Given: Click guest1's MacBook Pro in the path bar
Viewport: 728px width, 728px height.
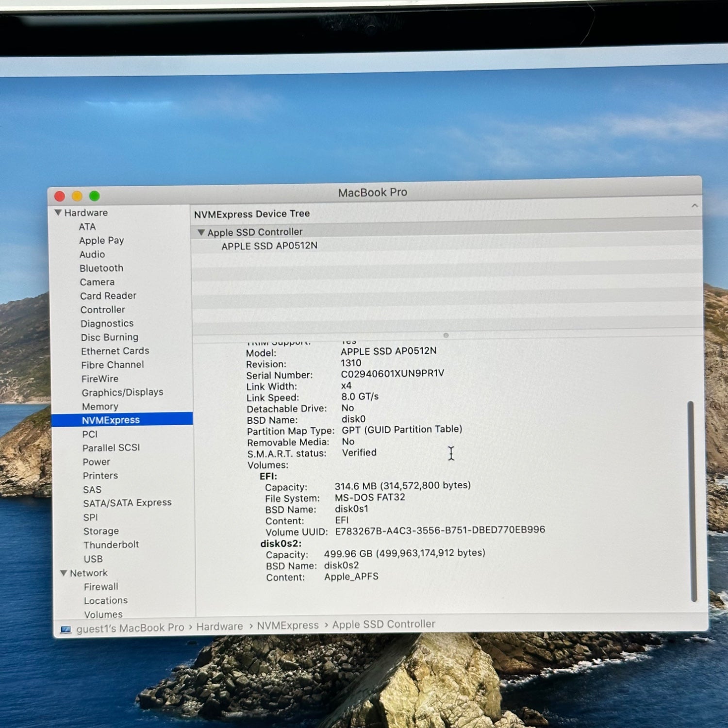Looking at the screenshot, I should click(x=130, y=628).
